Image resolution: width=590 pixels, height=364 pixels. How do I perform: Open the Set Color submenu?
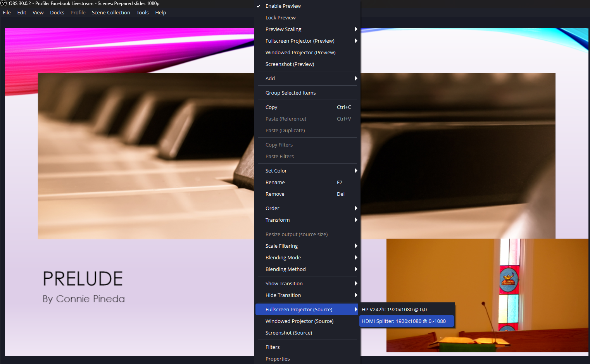(276, 171)
